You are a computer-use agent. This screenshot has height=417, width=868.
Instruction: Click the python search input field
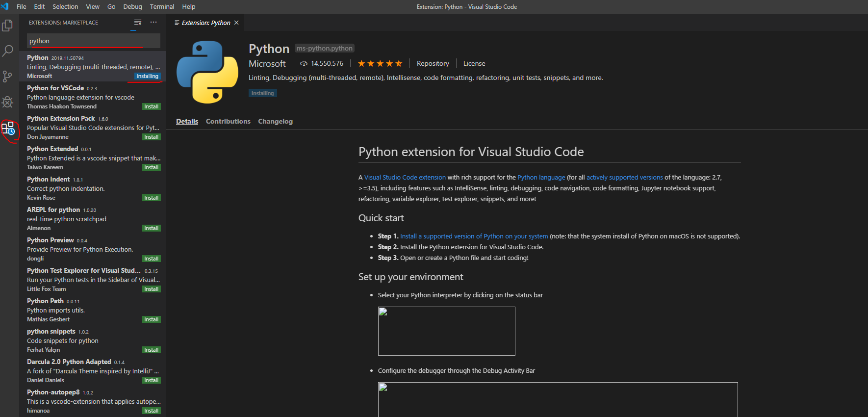93,41
